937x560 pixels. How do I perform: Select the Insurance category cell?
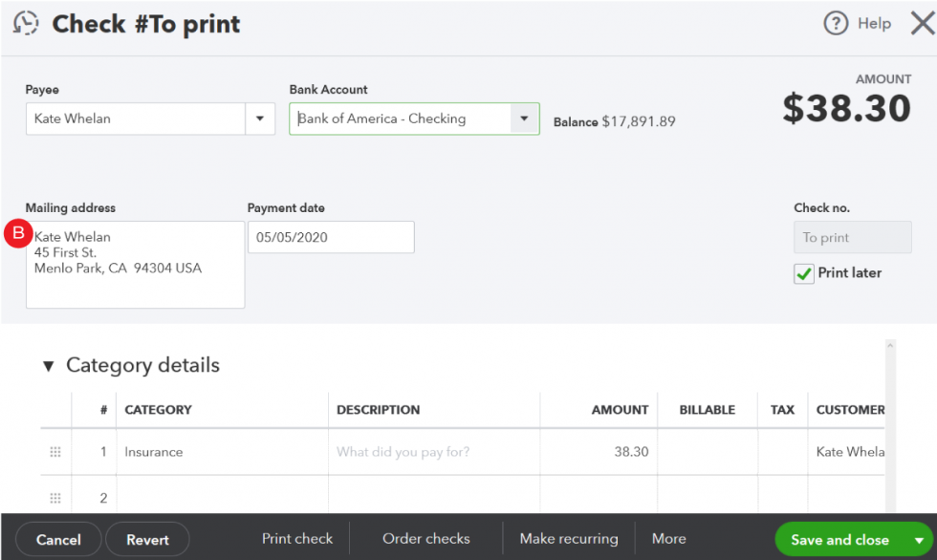pyautogui.click(x=220, y=451)
